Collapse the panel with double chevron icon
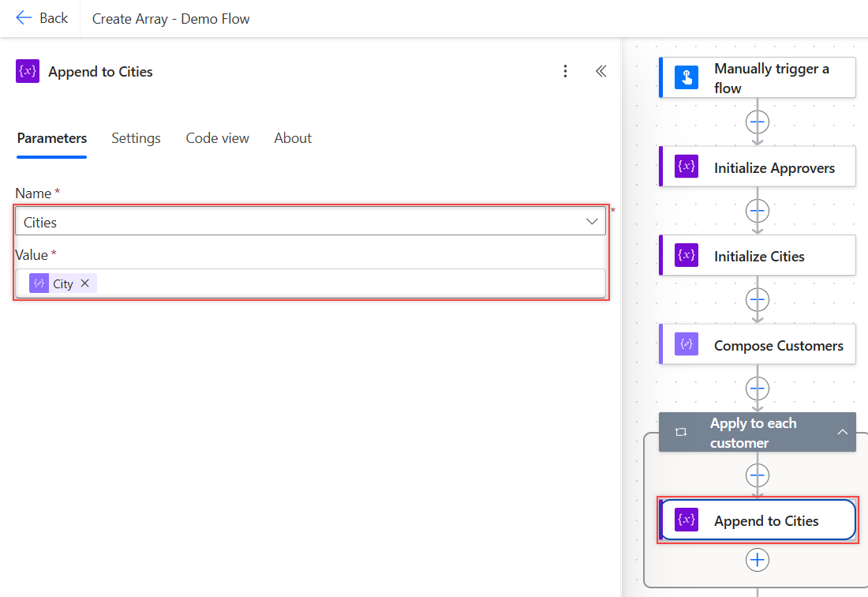The image size is (868, 597). click(x=601, y=71)
